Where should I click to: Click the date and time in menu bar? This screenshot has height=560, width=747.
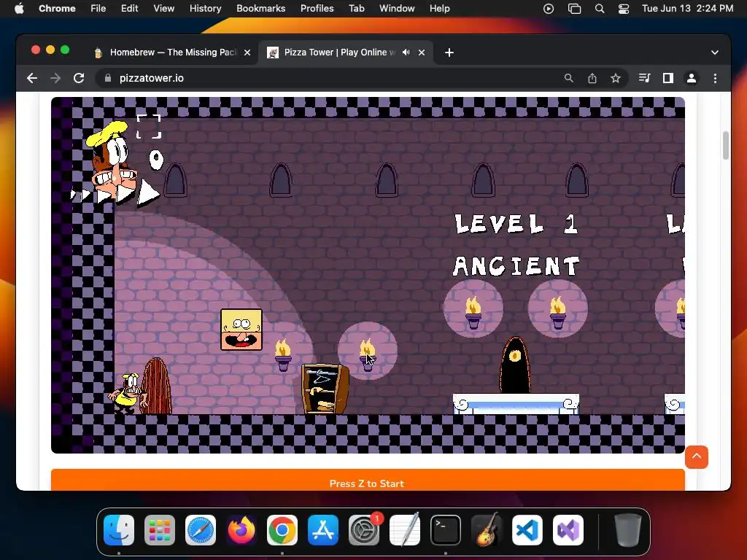point(687,8)
